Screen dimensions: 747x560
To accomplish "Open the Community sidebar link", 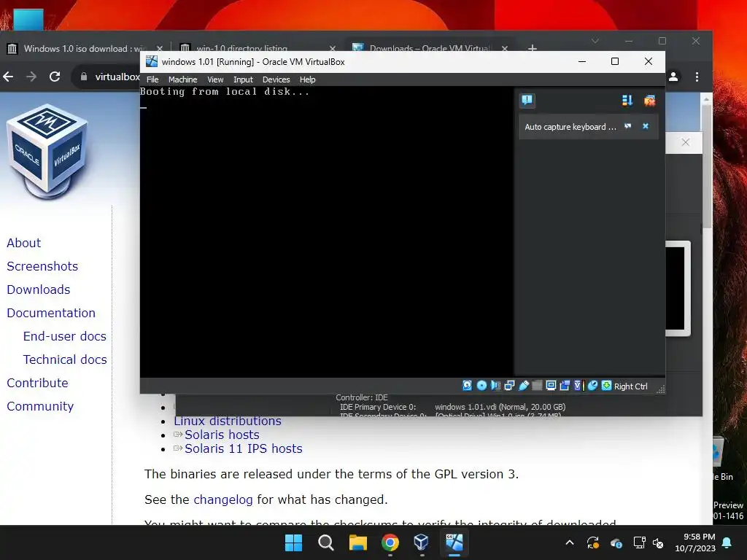I will [41, 406].
